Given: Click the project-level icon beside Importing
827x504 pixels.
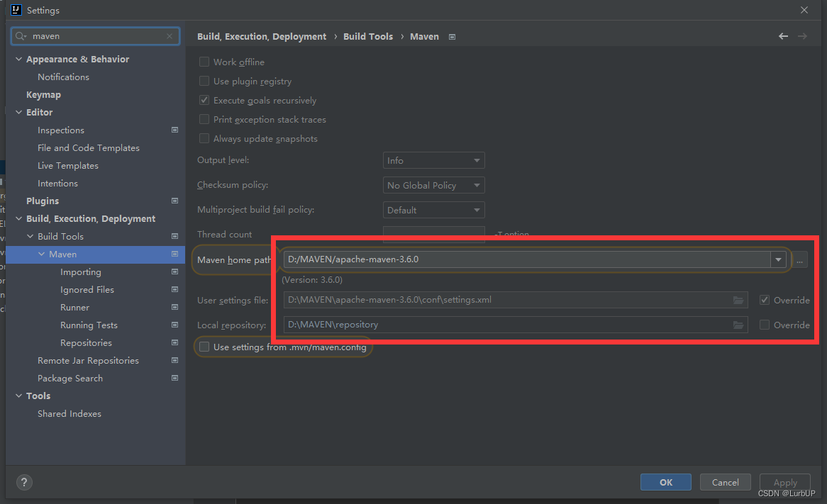Looking at the screenshot, I should coord(174,271).
